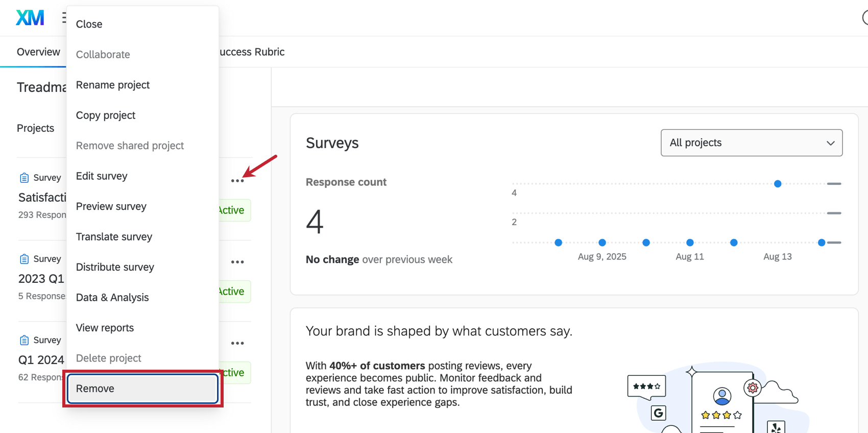Click Edit survey in the menu
Screen dimensions: 868x433
point(102,176)
